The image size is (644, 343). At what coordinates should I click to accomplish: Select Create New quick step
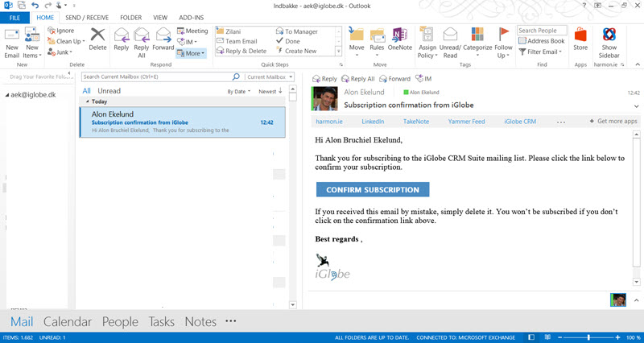(296, 51)
